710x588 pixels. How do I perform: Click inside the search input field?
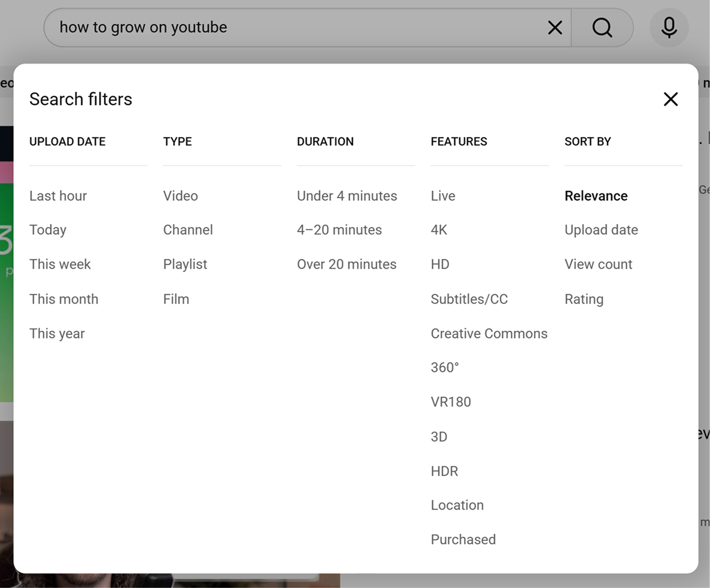click(x=295, y=28)
